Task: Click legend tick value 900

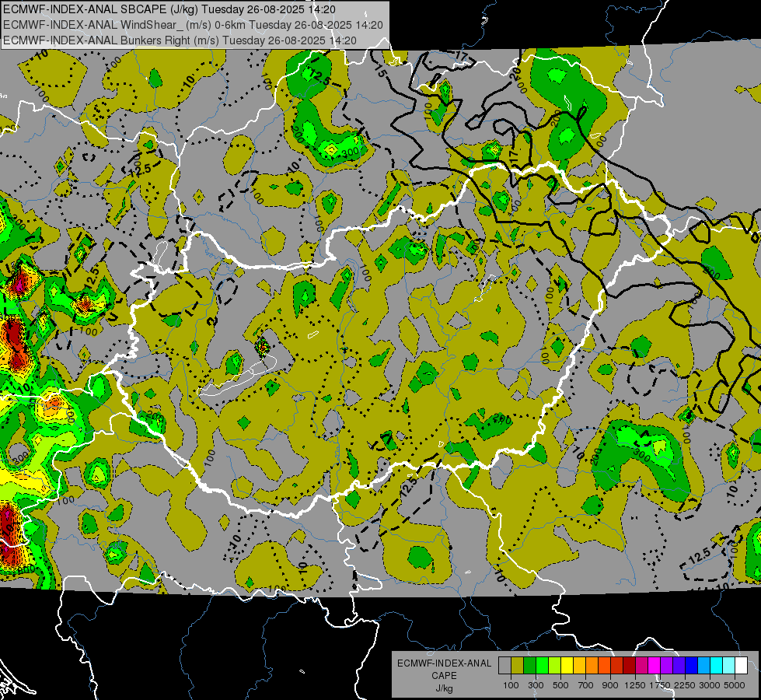Action: 610,685
